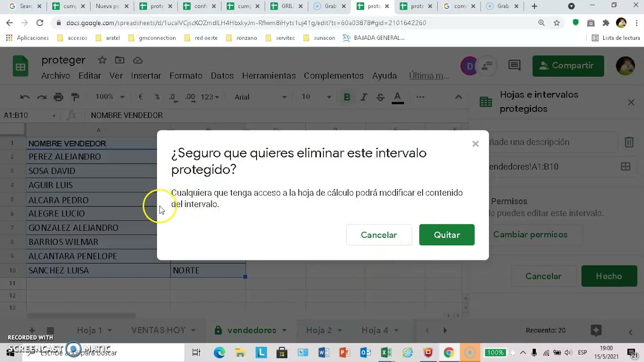Viewport: 644px width, 362px height.
Task: Close the Hojas e intervalos protegidos panel
Action: tap(631, 102)
